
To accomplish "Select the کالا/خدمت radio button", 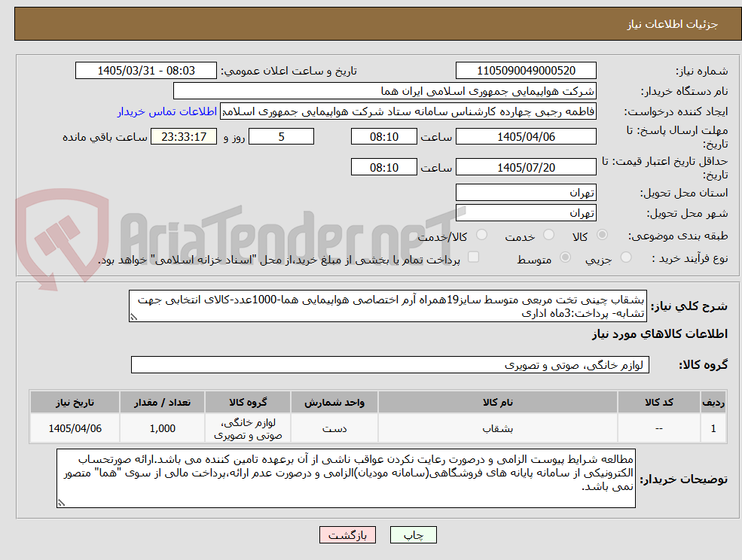I will pyautogui.click(x=481, y=235).
